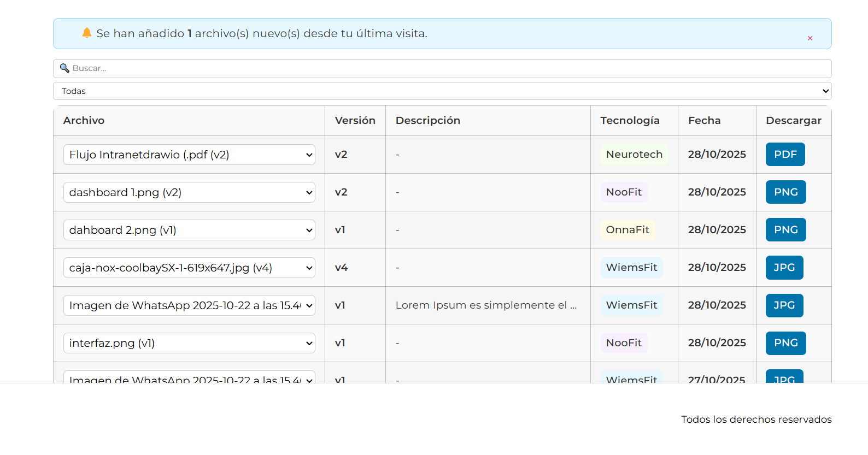The image size is (868, 455).
Task: Expand the dahboard 2.png version dropdown
Action: coord(189,230)
